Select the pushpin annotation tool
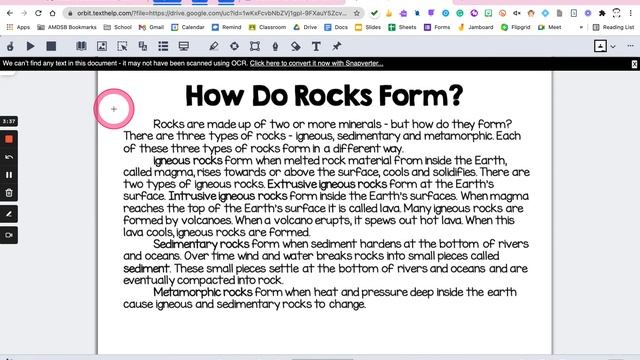Image resolution: width=640 pixels, height=360 pixels. pos(336,46)
